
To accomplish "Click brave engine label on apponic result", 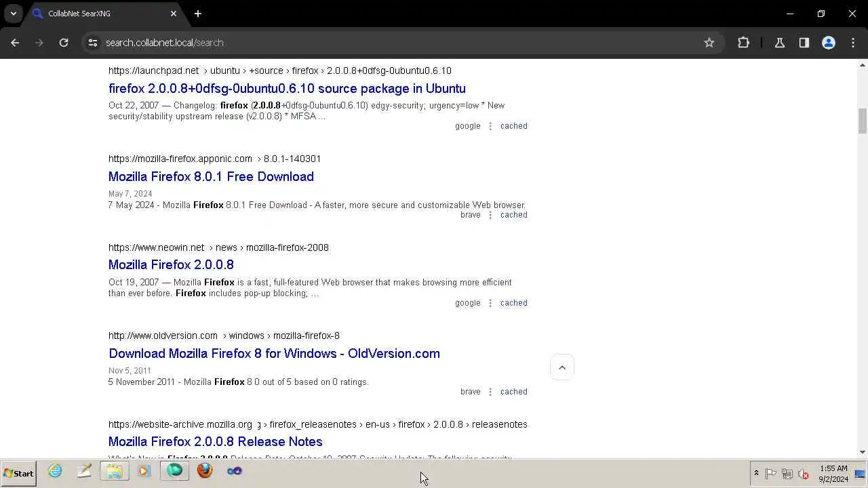I will 470,215.
